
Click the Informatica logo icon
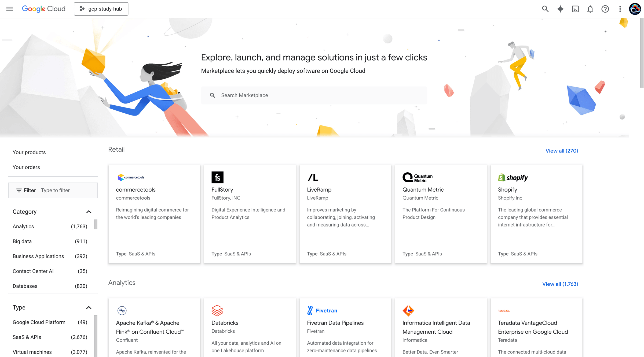pos(408,310)
